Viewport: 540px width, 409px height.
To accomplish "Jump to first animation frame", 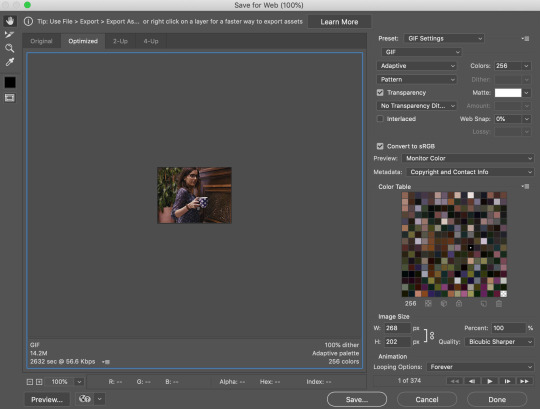I will (x=455, y=381).
